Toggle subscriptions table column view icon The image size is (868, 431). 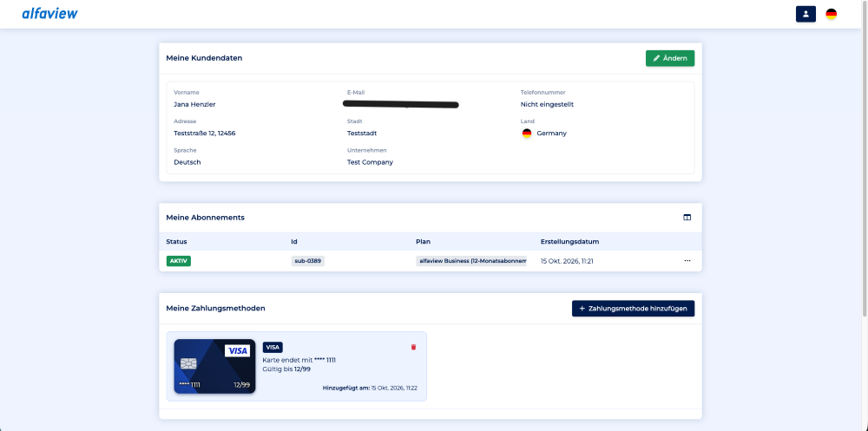tap(687, 218)
